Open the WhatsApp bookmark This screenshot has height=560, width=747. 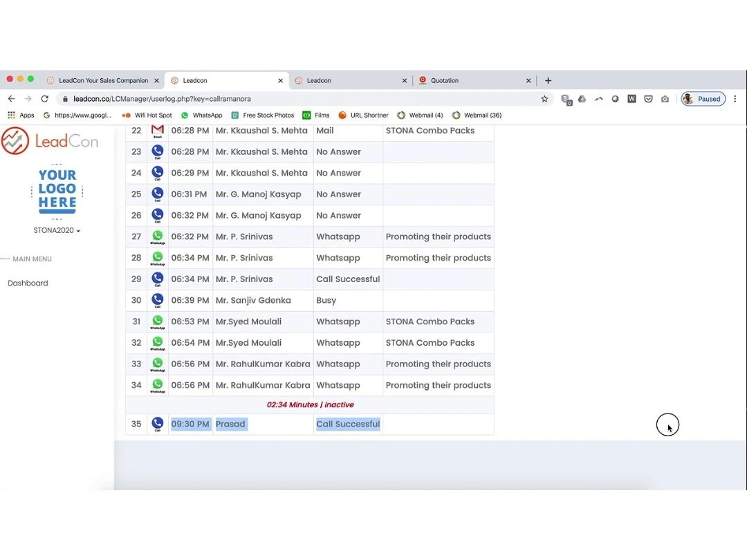[x=201, y=115]
